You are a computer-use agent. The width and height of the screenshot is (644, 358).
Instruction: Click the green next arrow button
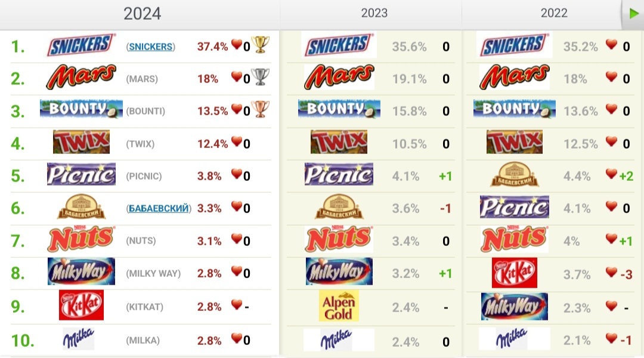pyautogui.click(x=633, y=14)
